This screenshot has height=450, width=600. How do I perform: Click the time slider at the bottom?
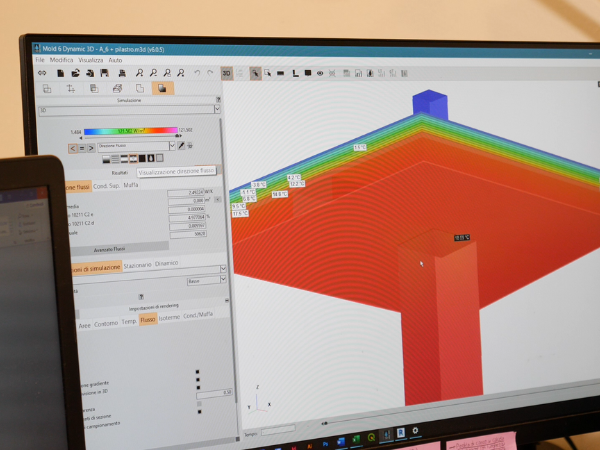pyautogui.click(x=324, y=423)
